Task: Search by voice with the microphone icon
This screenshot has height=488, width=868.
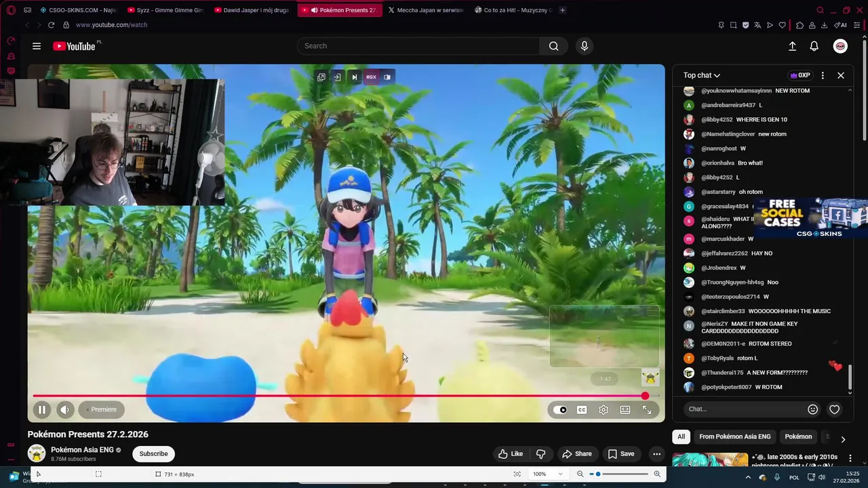Action: (585, 46)
